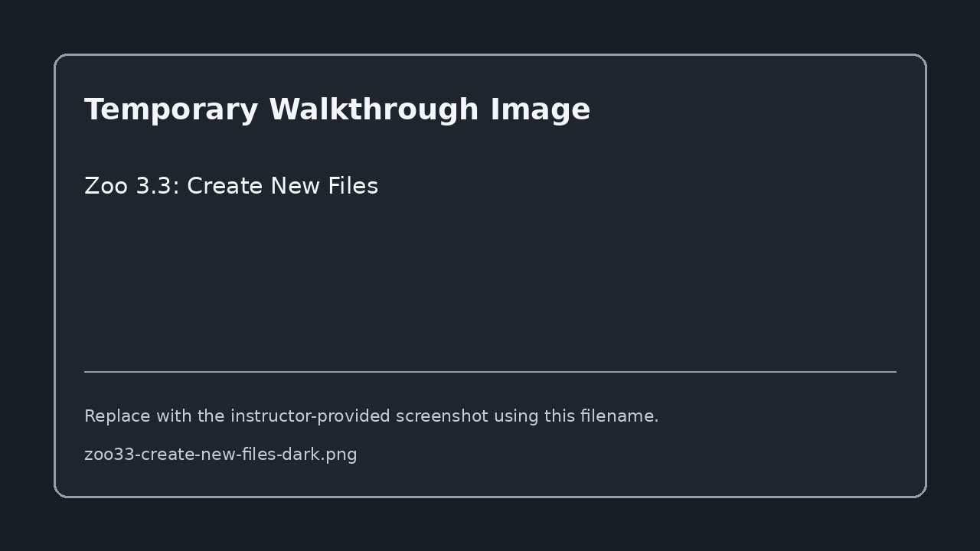This screenshot has width=980, height=551.
Task: Select the zoo33-create-new-files-dark.png filename text
Action: point(220,455)
